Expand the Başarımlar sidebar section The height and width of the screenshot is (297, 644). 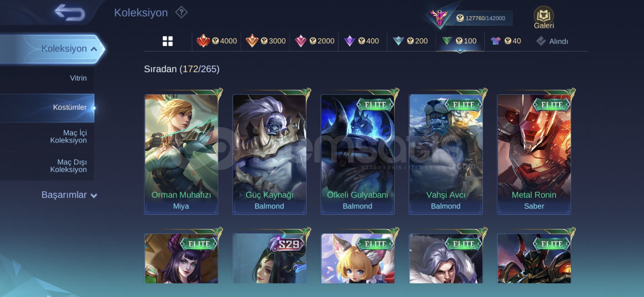pyautogui.click(x=69, y=195)
